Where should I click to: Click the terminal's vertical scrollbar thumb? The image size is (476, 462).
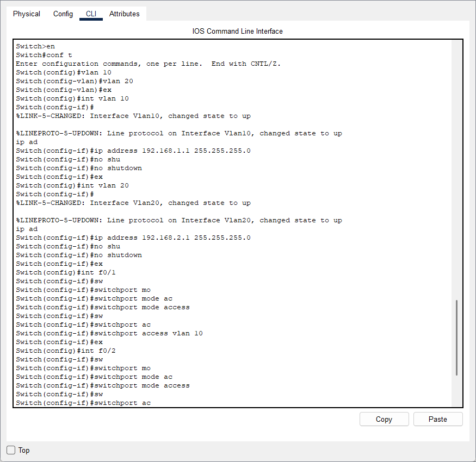pyautogui.click(x=456, y=337)
